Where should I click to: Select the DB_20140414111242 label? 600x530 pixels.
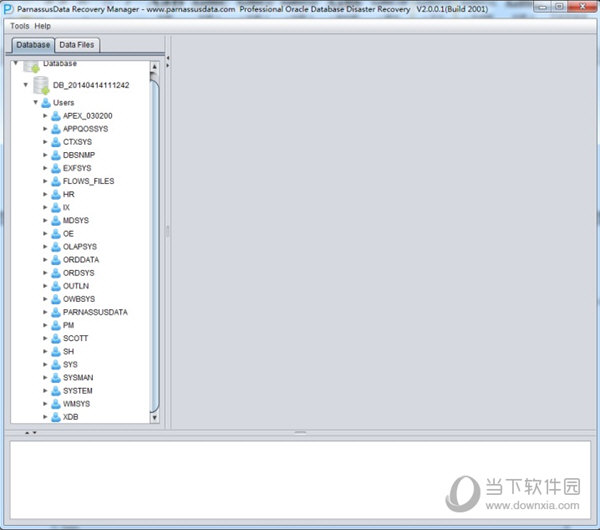pos(91,85)
